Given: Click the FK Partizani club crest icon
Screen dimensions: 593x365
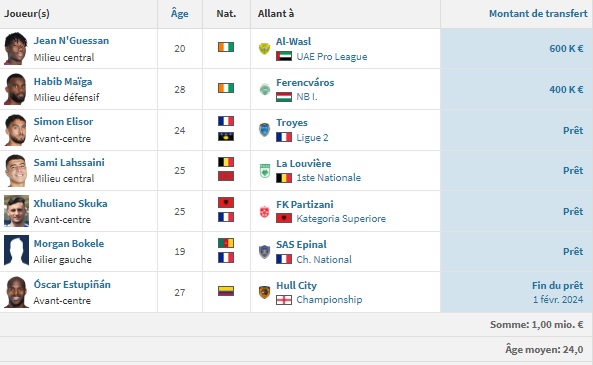Looking at the screenshot, I should (264, 212).
